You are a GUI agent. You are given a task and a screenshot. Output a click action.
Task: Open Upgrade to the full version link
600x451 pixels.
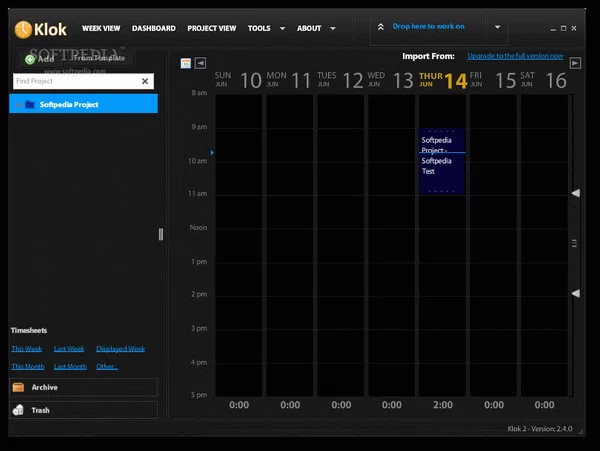point(515,56)
